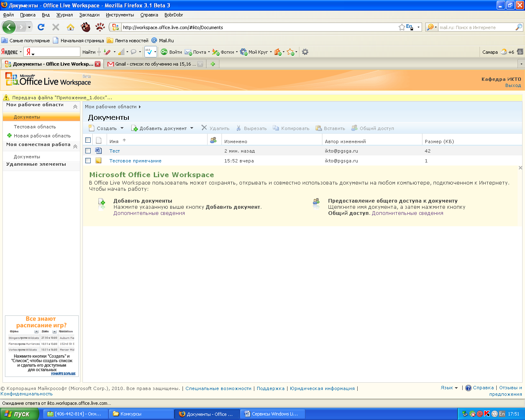
Task: Click the Поддержка footer link
Action: click(270, 388)
